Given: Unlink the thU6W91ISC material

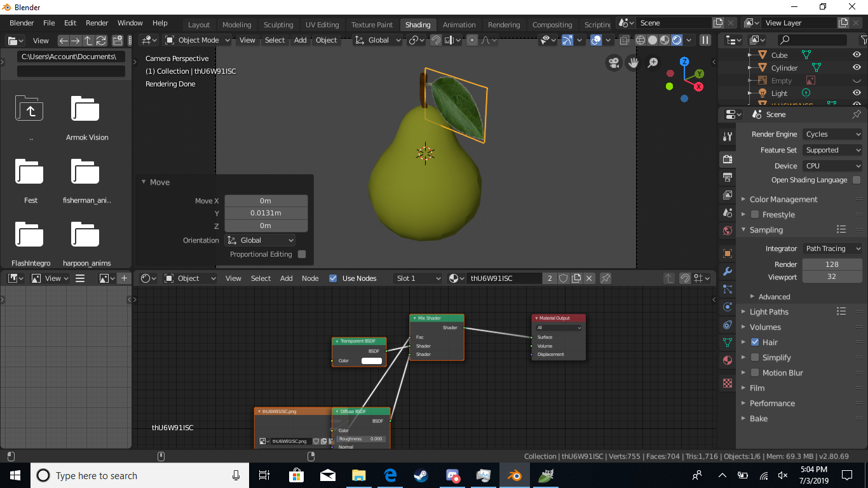Looking at the screenshot, I should tap(589, 278).
